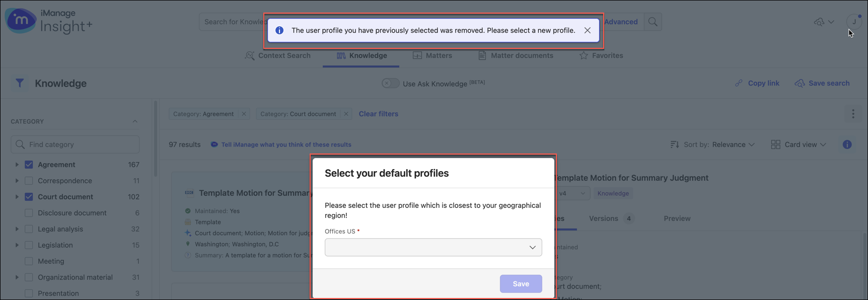Open the v4 version dropdown
The image size is (868, 300).
coord(572,193)
